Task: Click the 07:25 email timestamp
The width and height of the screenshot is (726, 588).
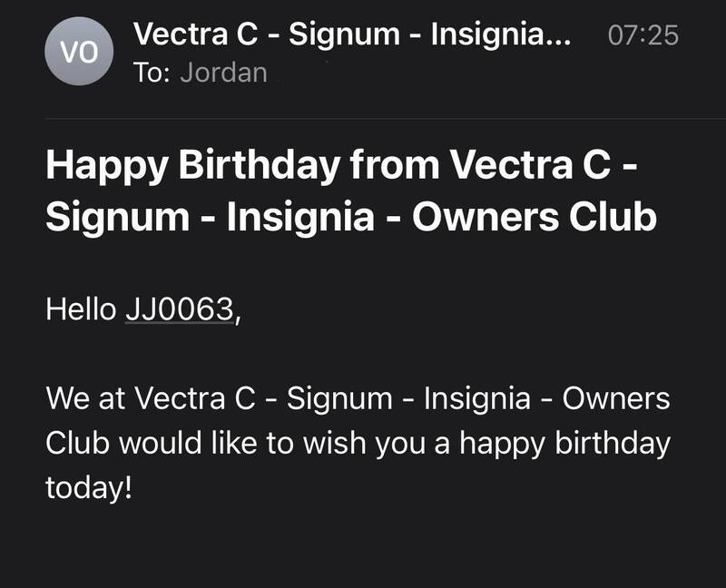Action: click(642, 35)
